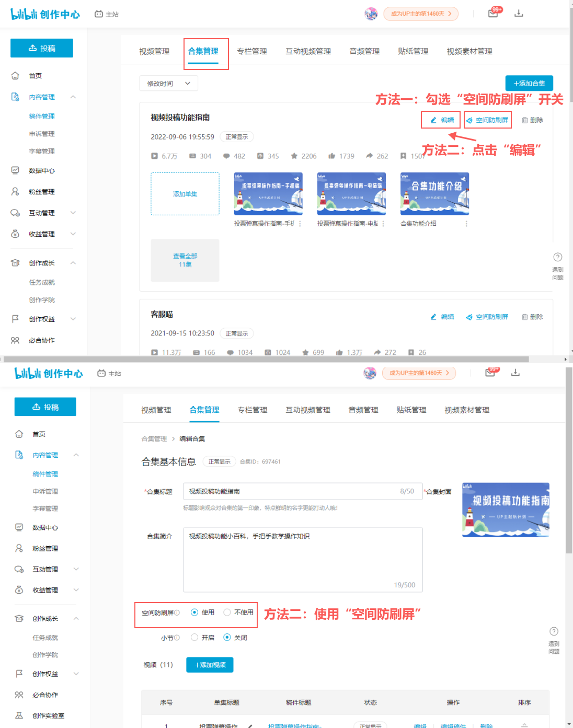Viewport: 573px width, 728px height.
Task: Click the 添加单集 dashed box
Action: [x=185, y=194]
